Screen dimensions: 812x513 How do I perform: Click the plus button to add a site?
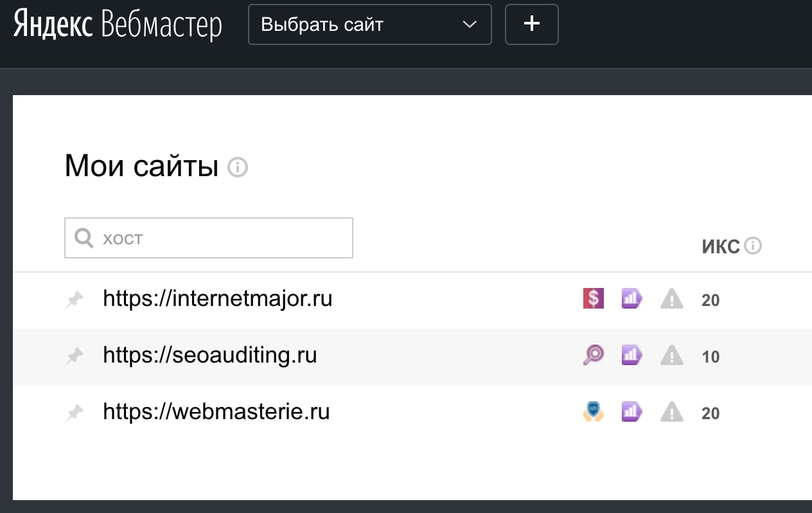click(x=531, y=24)
